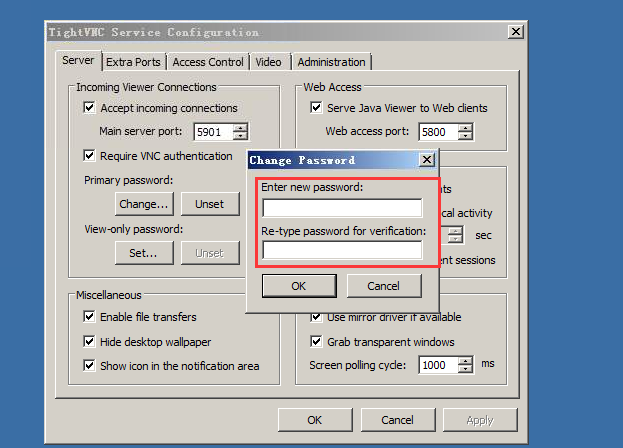623x448 pixels.
Task: Click the sec timeout spinner arrows
Action: tap(455, 235)
